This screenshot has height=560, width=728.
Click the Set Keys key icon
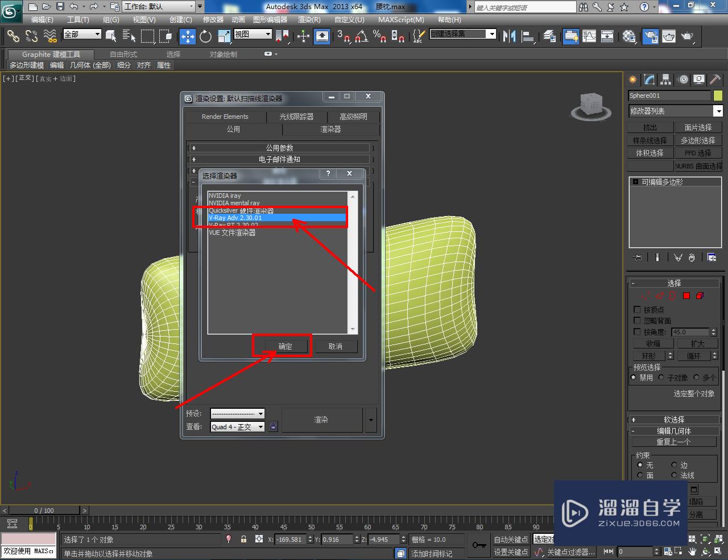(479, 545)
